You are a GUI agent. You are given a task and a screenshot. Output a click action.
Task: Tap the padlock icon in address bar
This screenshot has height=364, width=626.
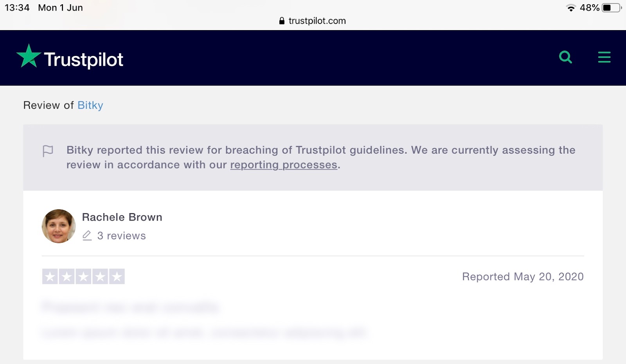pos(282,21)
